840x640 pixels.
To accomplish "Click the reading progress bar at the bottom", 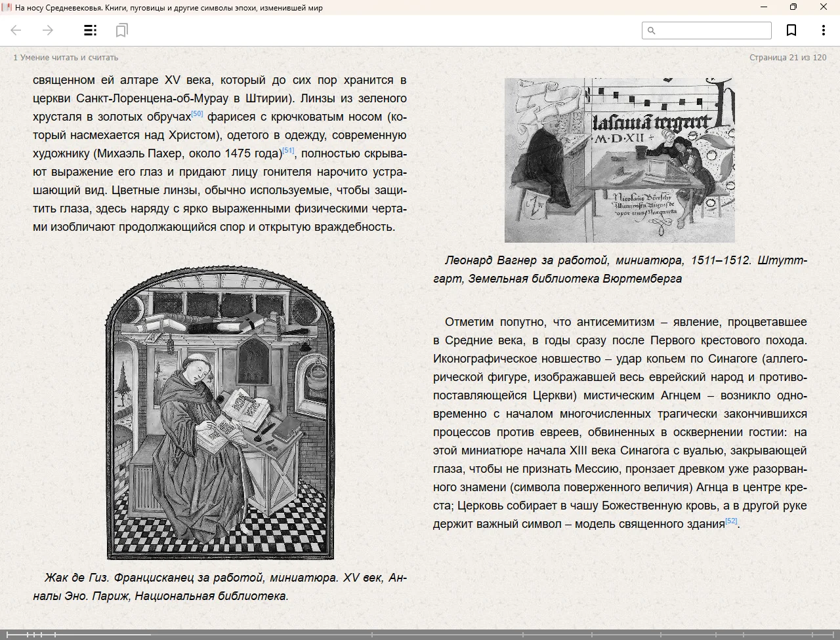I will pos(420,634).
